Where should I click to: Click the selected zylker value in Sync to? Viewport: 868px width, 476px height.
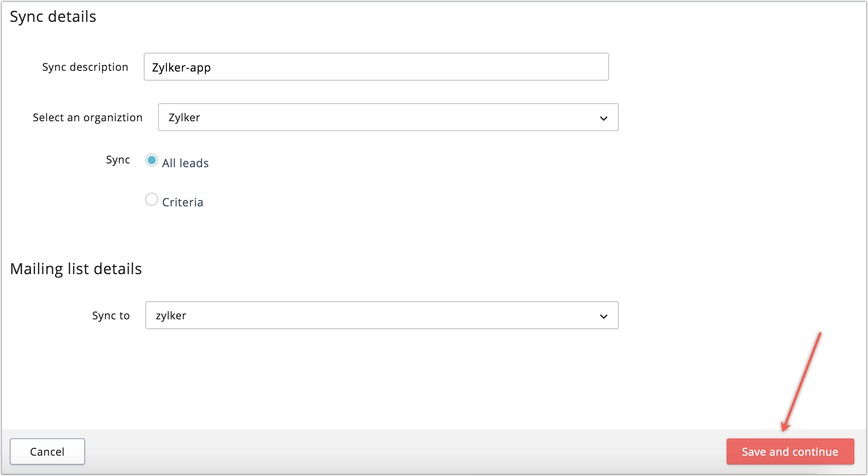click(x=171, y=316)
